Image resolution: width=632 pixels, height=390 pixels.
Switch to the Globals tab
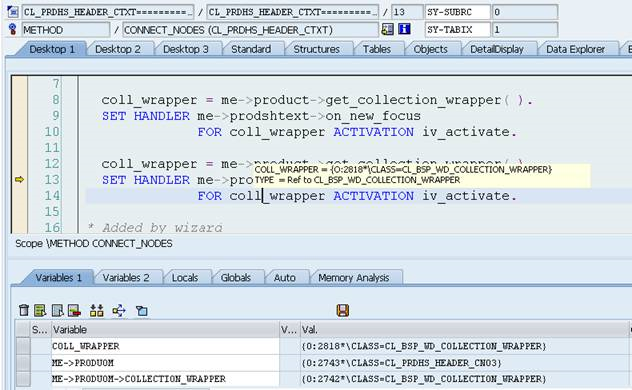(236, 278)
